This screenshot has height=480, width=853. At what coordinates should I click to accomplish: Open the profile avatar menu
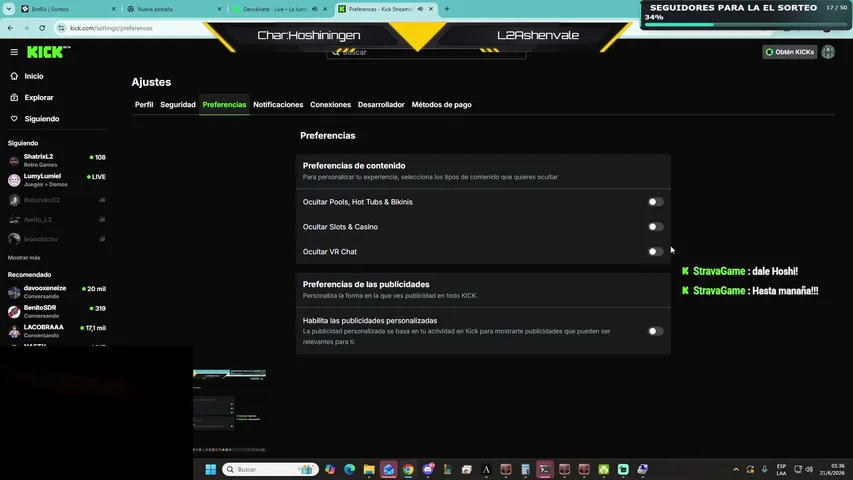pos(828,52)
